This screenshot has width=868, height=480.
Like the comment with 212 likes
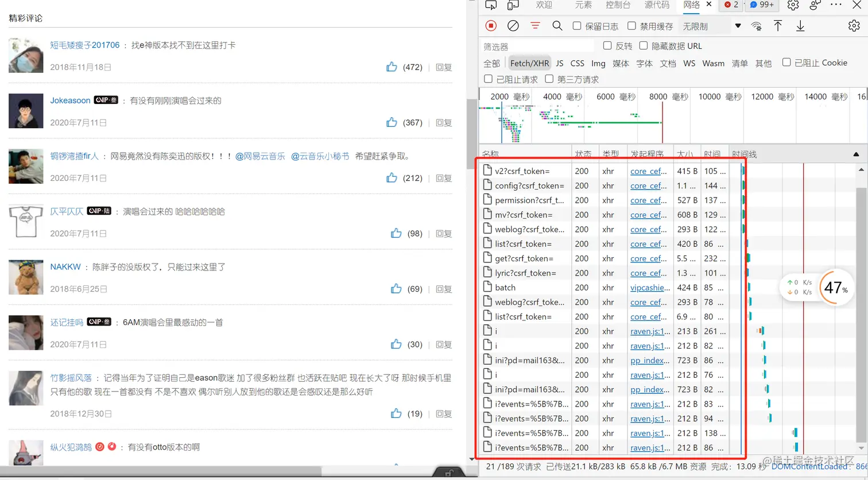(392, 178)
